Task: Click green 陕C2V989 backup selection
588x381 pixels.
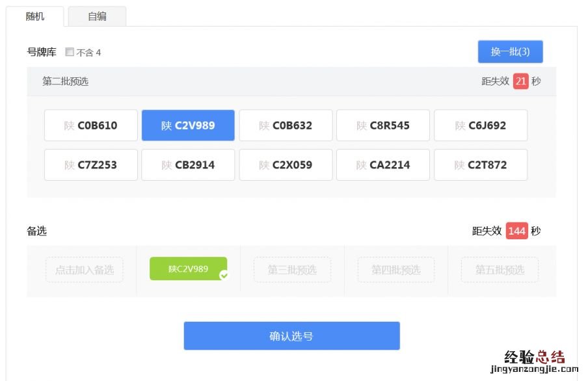Action: click(x=187, y=269)
